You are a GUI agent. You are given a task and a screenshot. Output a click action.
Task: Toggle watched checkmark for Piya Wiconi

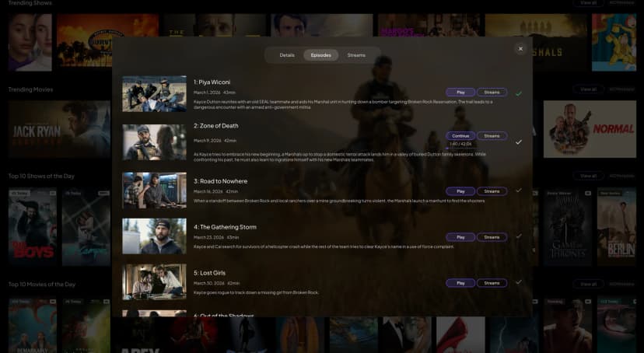[519, 93]
